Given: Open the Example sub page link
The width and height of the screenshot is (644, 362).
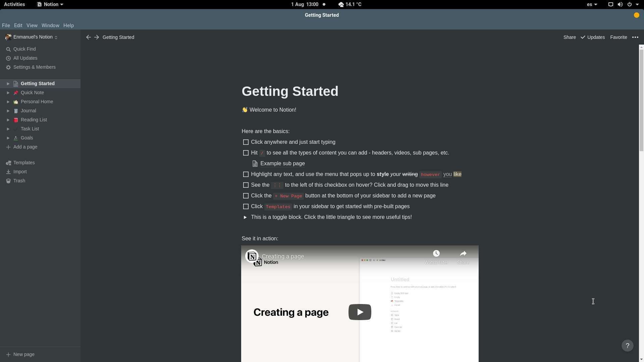Looking at the screenshot, I should [x=282, y=164].
